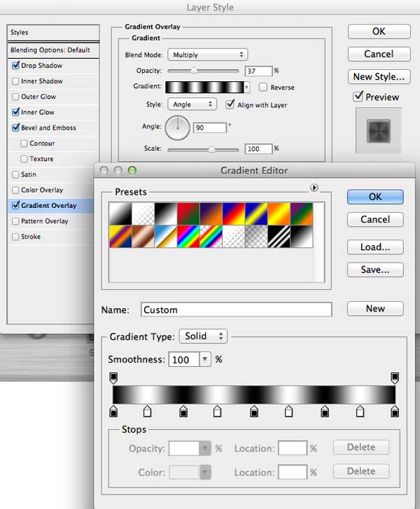Click the Layer Style gradient preview bar
The image size is (420, 509).
(204, 87)
